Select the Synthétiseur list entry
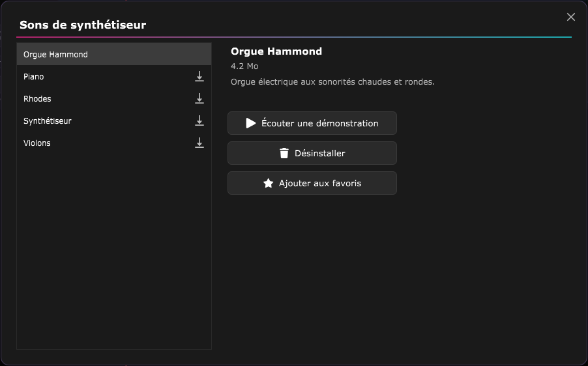Screen dimensions: 588x366 click(x=114, y=120)
